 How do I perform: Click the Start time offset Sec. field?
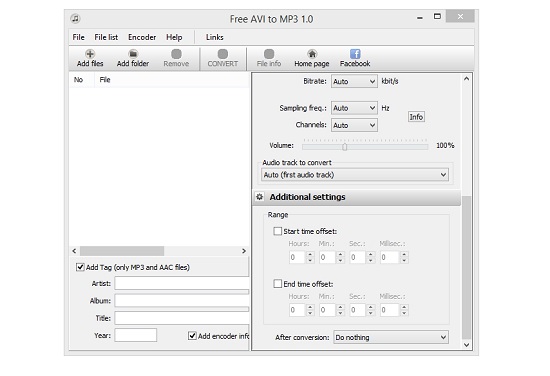point(358,257)
